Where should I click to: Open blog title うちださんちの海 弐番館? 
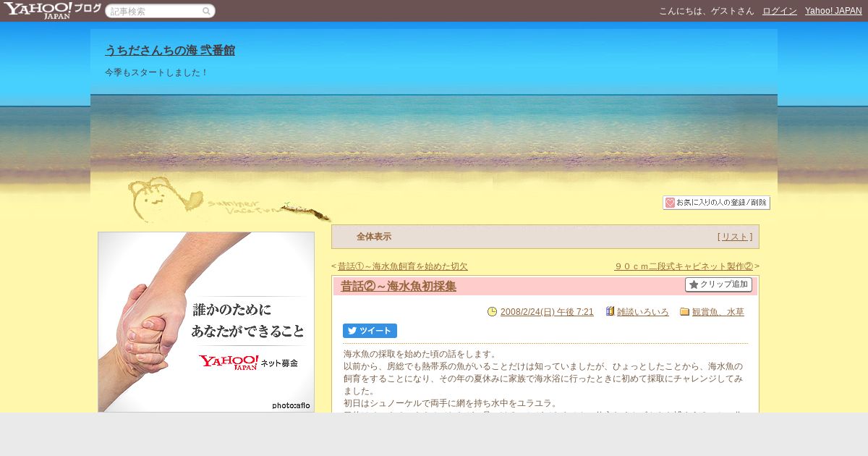pyautogui.click(x=170, y=51)
